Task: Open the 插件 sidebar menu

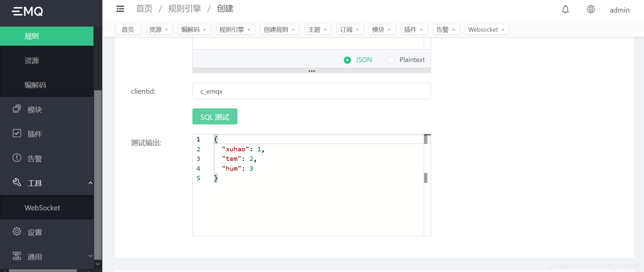Action: (47, 134)
